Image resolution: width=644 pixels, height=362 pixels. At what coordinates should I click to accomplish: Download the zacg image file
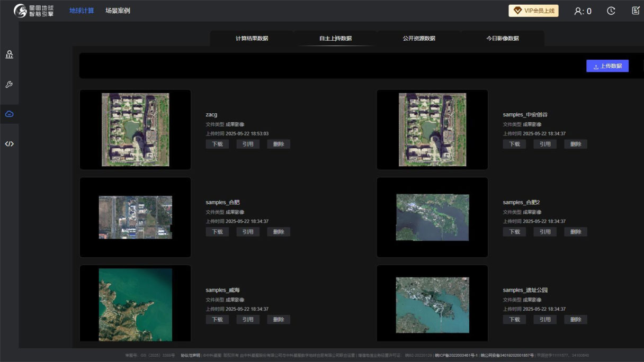pos(217,144)
